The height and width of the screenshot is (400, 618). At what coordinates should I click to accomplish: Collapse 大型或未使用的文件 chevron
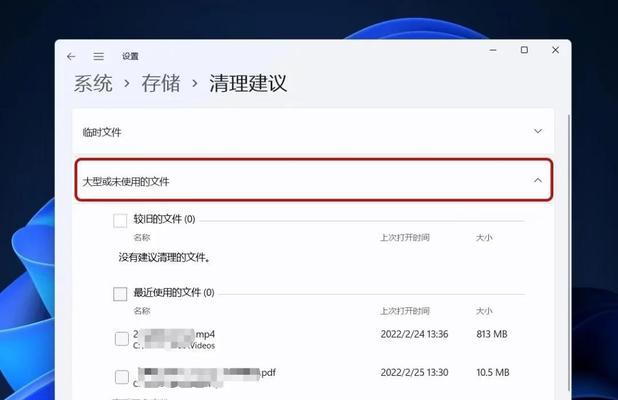tap(538, 180)
